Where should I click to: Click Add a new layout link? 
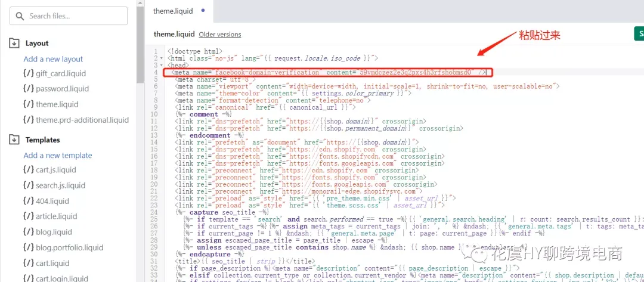pyautogui.click(x=53, y=59)
